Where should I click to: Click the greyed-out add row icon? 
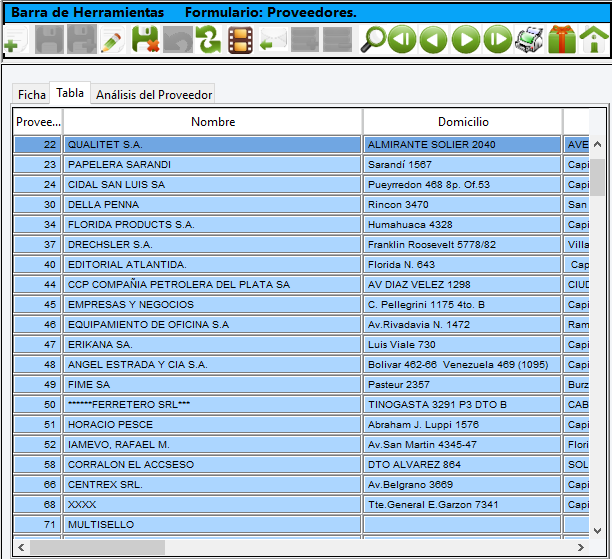[305, 39]
